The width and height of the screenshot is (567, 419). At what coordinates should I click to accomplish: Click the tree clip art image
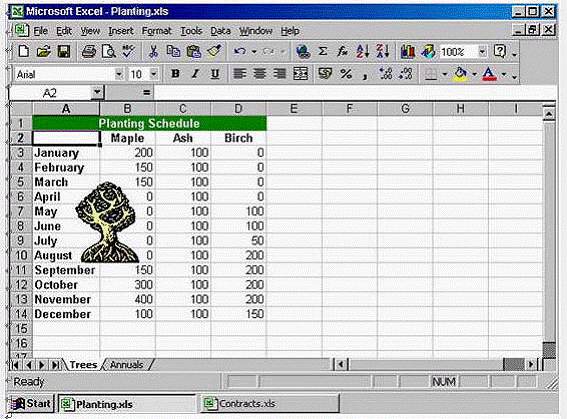pyautogui.click(x=107, y=222)
